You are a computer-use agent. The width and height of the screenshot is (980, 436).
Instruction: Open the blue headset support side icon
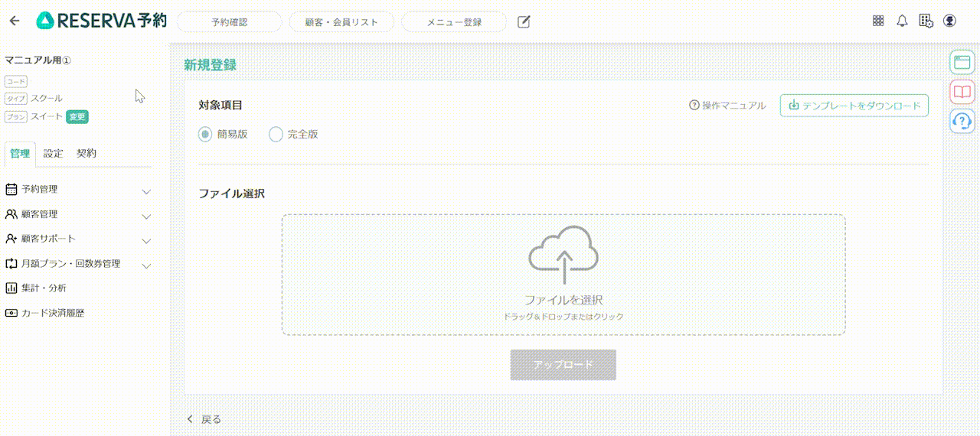click(962, 121)
